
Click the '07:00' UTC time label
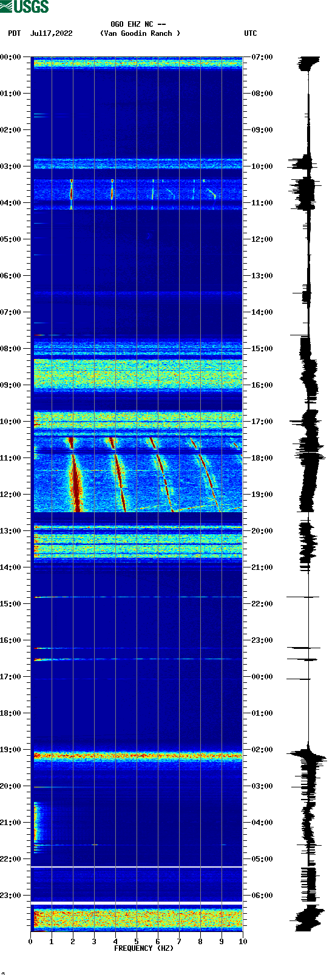pos(262,57)
